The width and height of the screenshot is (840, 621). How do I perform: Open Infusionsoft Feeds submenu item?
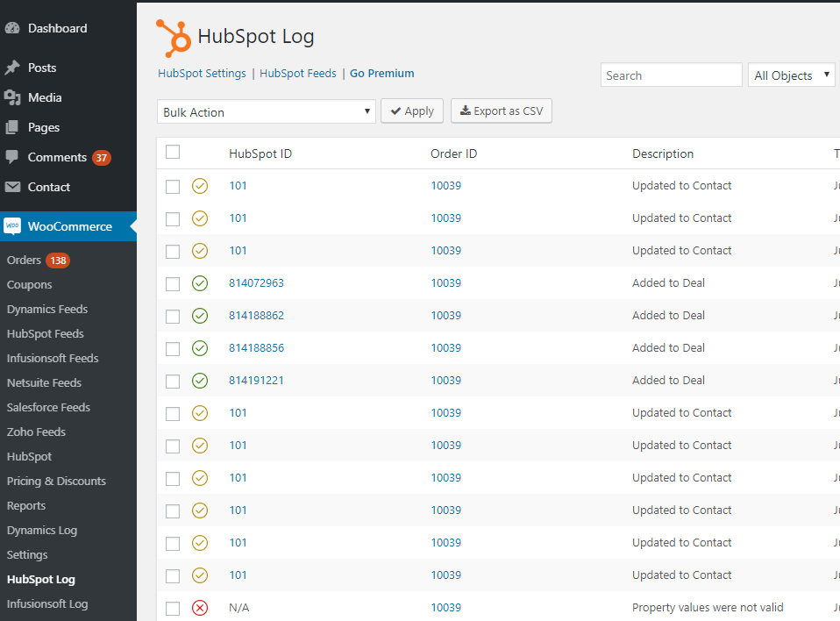tap(53, 358)
